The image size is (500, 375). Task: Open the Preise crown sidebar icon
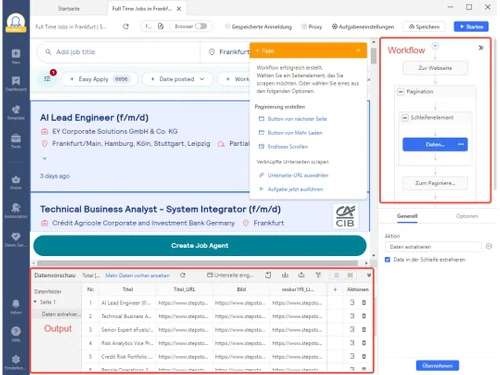coord(16,180)
